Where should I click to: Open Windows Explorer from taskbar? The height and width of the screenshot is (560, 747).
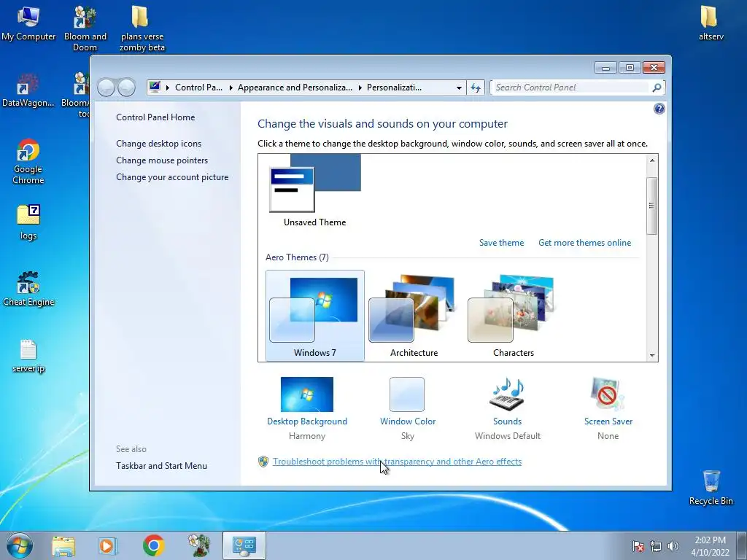[63, 545]
